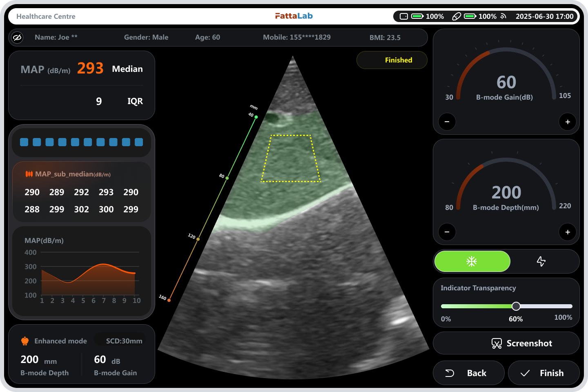Increase B-mode Gain with plus button
Screen dimensions: 588x392
[567, 122]
